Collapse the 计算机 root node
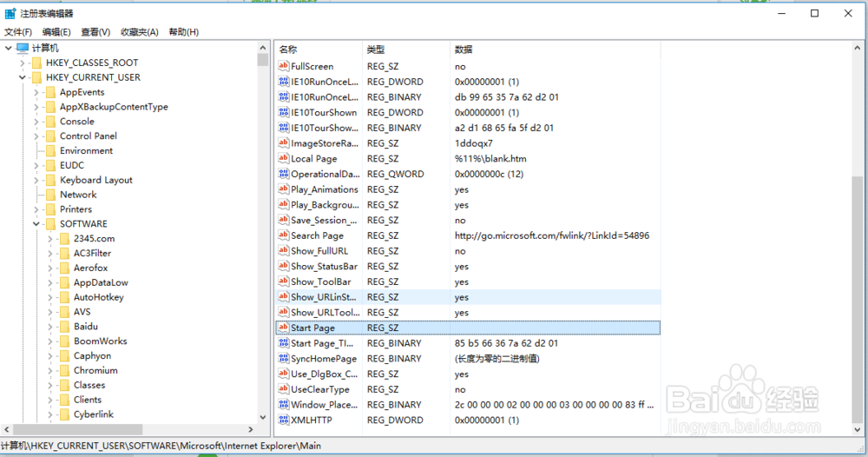Image resolution: width=868 pixels, height=457 pixels. coord(9,48)
